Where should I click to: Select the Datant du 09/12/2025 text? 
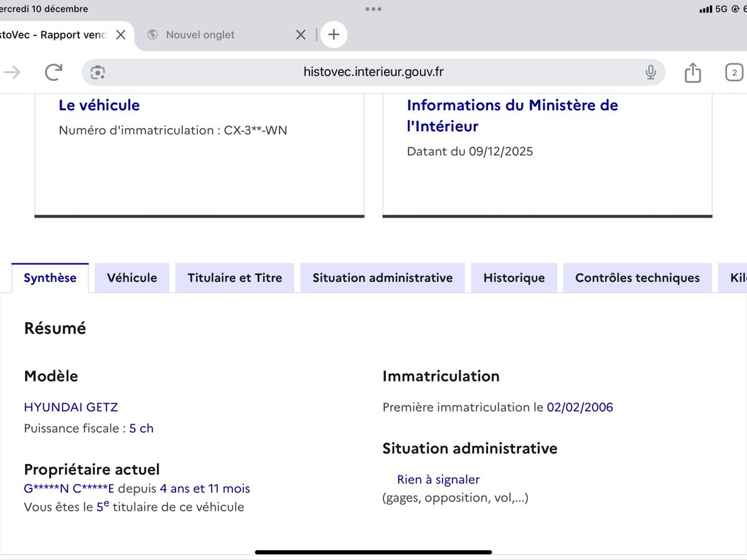470,151
